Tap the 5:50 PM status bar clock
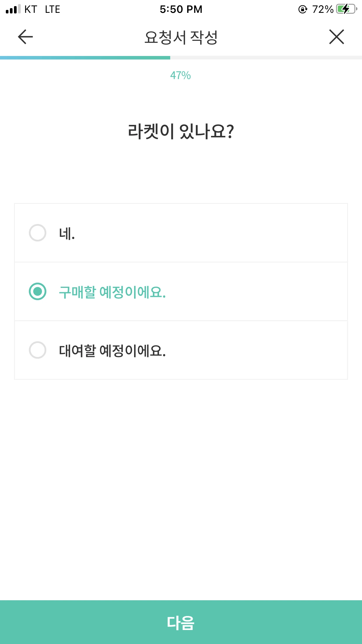Image resolution: width=362 pixels, height=644 pixels. (181, 9)
